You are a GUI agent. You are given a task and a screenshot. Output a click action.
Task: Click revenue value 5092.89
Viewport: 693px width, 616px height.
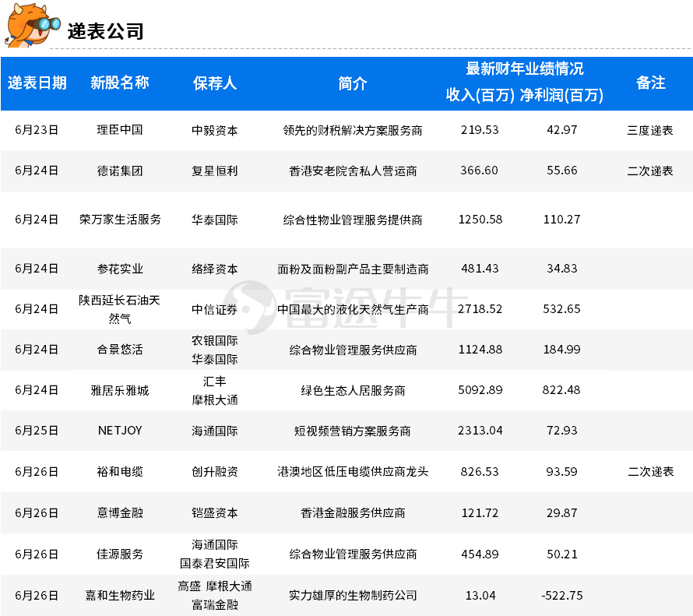480,390
